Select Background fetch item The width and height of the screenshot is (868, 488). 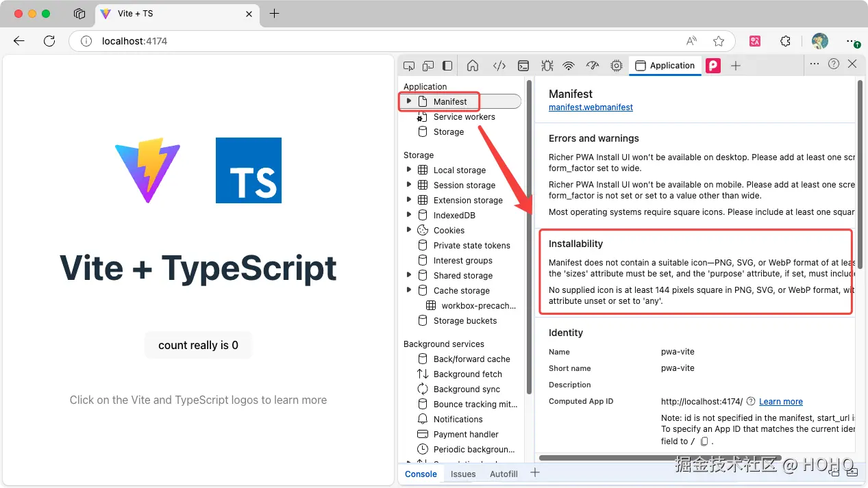(x=468, y=374)
